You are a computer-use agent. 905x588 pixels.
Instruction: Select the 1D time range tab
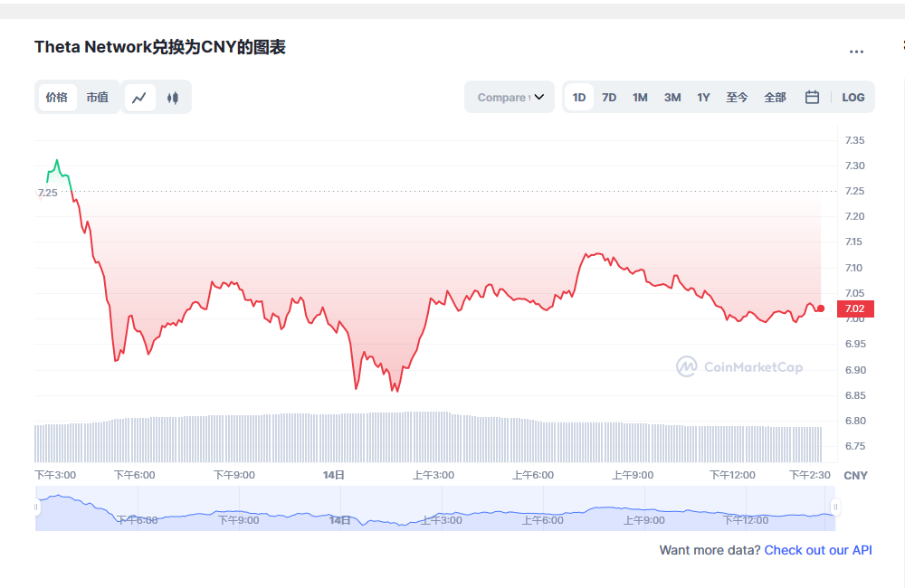pos(579,98)
